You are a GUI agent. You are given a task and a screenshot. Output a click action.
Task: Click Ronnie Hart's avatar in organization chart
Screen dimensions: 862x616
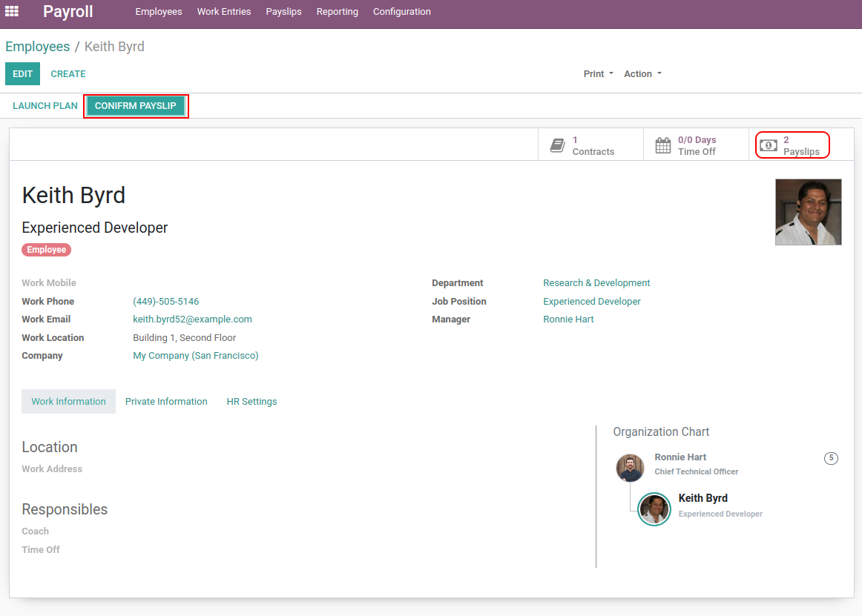(x=630, y=468)
